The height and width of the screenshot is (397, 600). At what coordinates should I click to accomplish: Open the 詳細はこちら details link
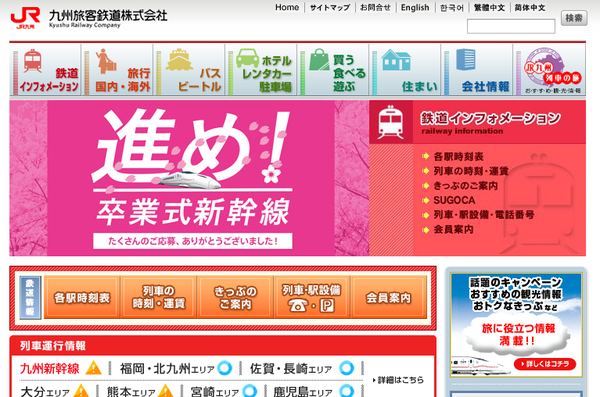[x=398, y=380]
